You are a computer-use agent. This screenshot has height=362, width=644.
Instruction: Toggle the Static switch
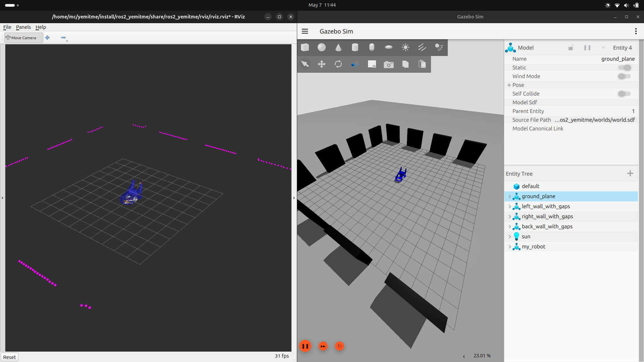624,68
